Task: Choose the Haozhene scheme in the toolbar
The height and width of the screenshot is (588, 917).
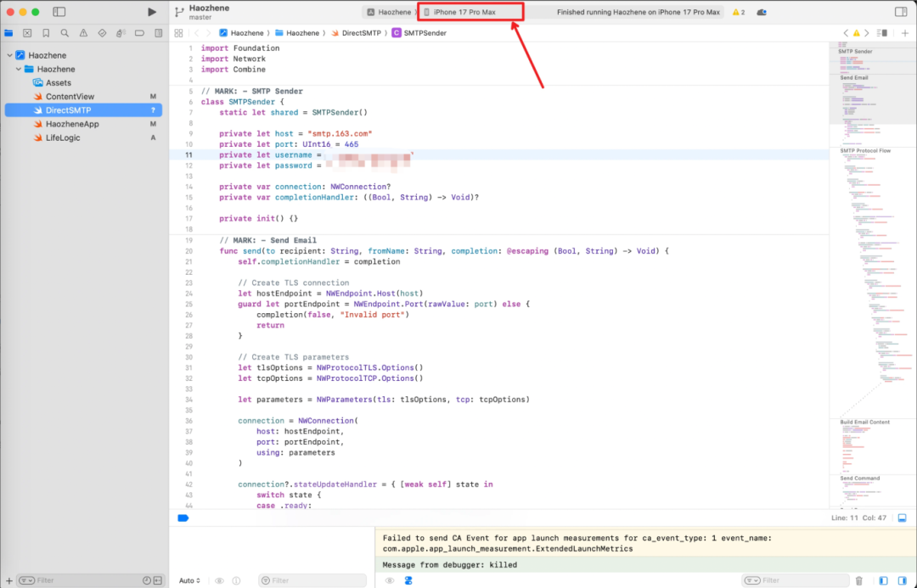Action: pyautogui.click(x=389, y=12)
